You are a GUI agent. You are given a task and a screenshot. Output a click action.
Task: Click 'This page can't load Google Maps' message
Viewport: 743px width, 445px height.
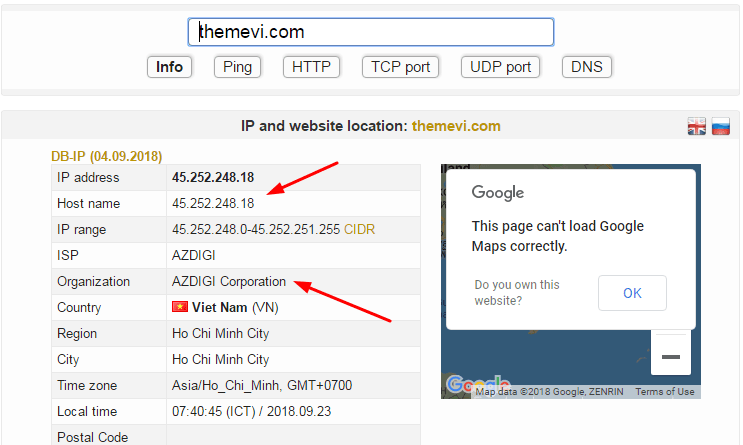click(558, 236)
